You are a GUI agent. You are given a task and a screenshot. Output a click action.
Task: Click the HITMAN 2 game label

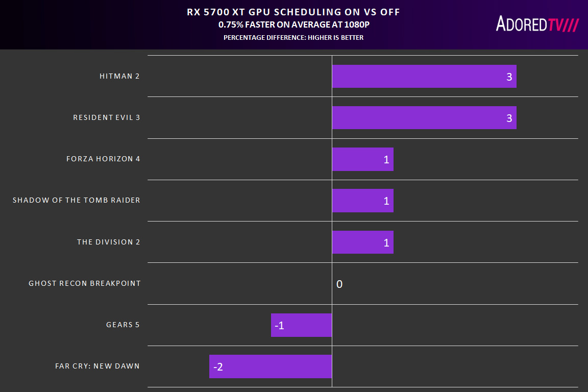[x=119, y=76]
